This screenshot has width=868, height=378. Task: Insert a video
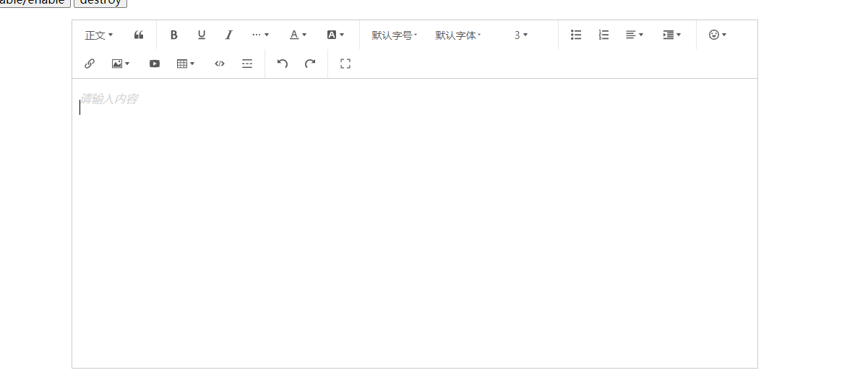(x=155, y=64)
